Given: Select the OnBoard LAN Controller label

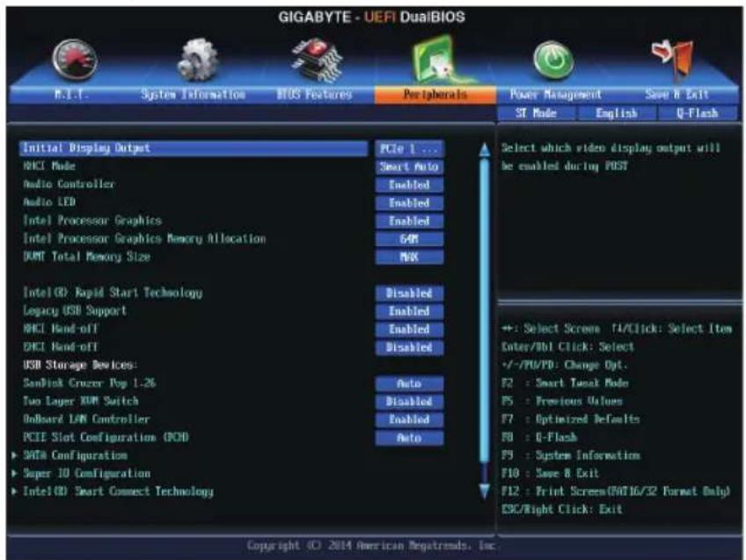Looking at the screenshot, I should (86, 419).
